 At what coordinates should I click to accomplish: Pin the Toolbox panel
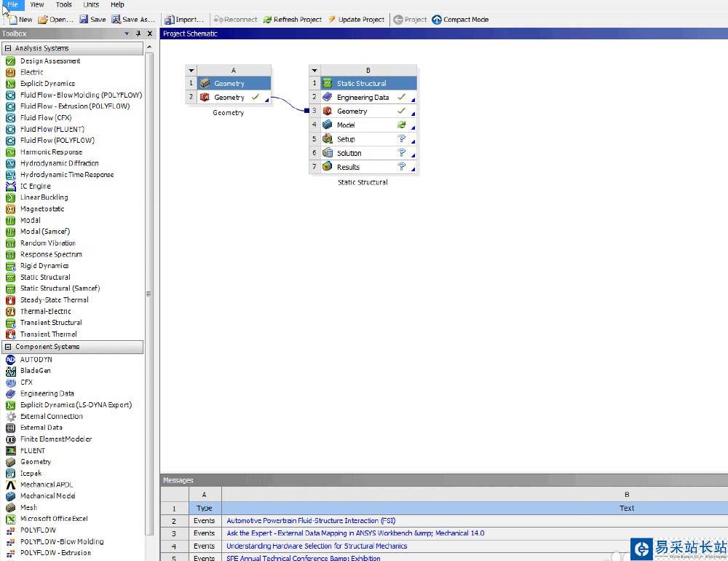pyautogui.click(x=138, y=34)
